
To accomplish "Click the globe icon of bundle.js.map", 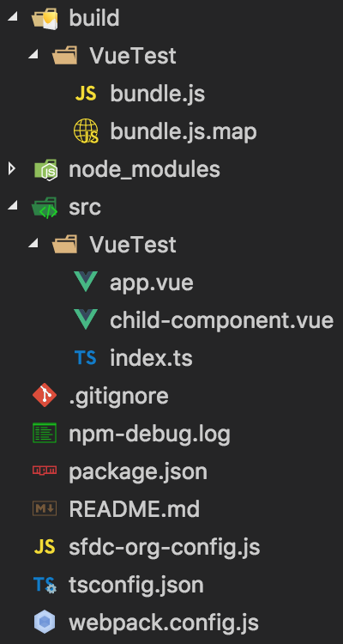I will point(86,131).
